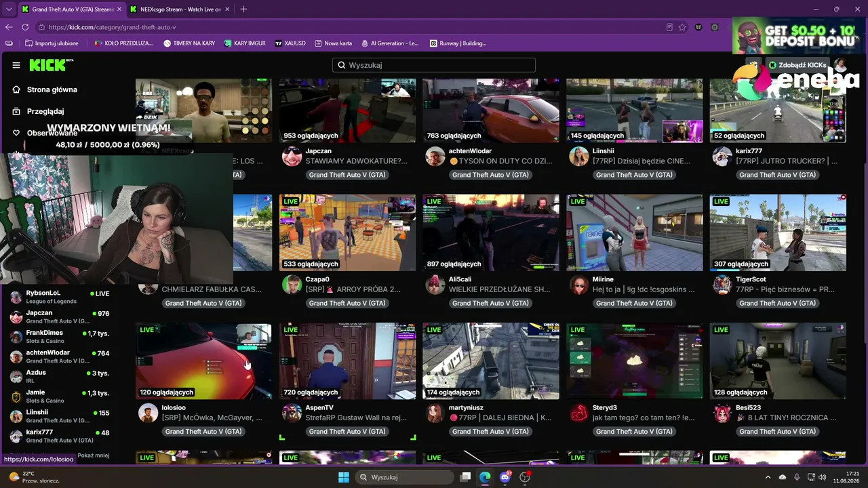The height and width of the screenshot is (488, 868).
Task: Open Japczan stream thumbnail with 953 viewers
Action: (x=347, y=110)
